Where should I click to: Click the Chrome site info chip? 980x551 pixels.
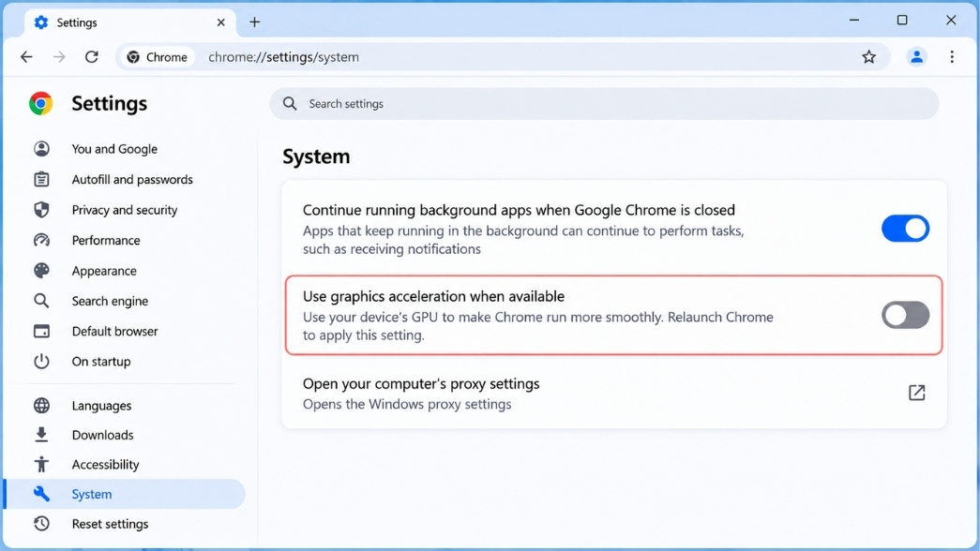click(x=157, y=57)
